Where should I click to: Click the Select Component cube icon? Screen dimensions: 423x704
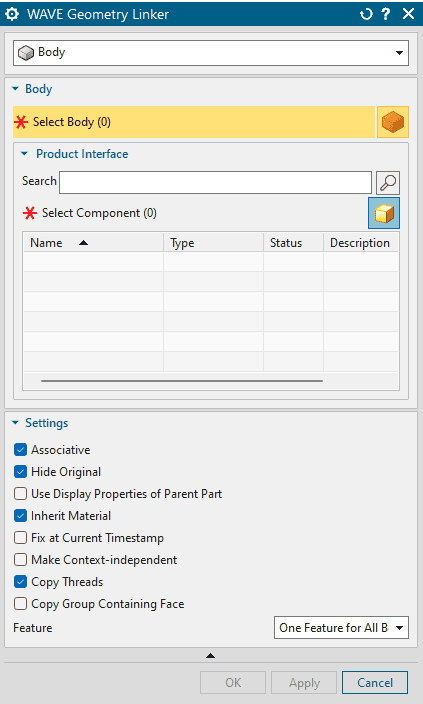click(x=384, y=213)
